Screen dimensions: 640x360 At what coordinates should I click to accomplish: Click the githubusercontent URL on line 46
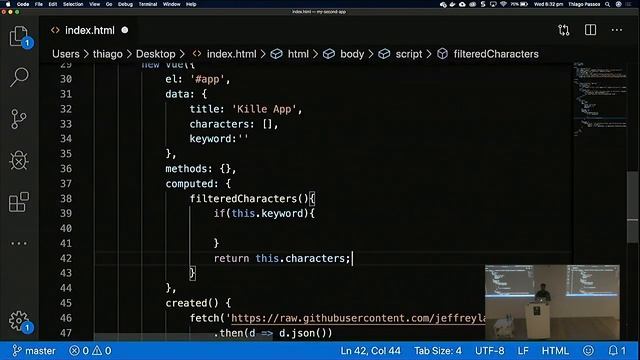coord(358,318)
